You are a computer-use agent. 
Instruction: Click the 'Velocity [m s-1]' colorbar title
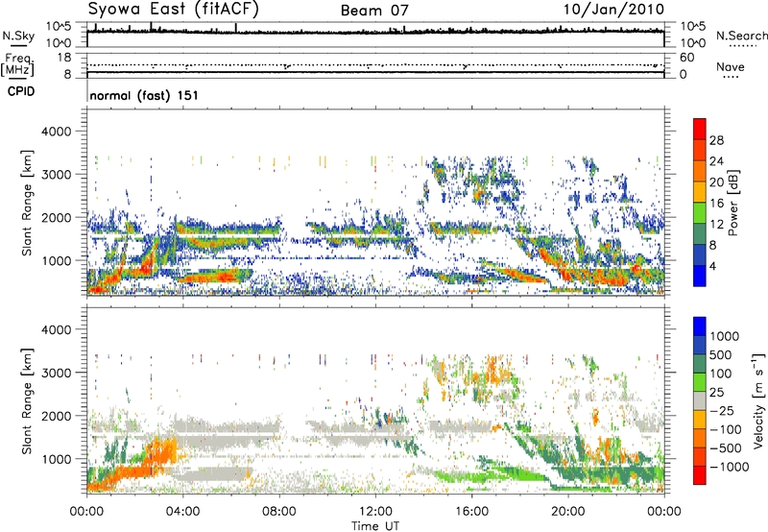758,400
